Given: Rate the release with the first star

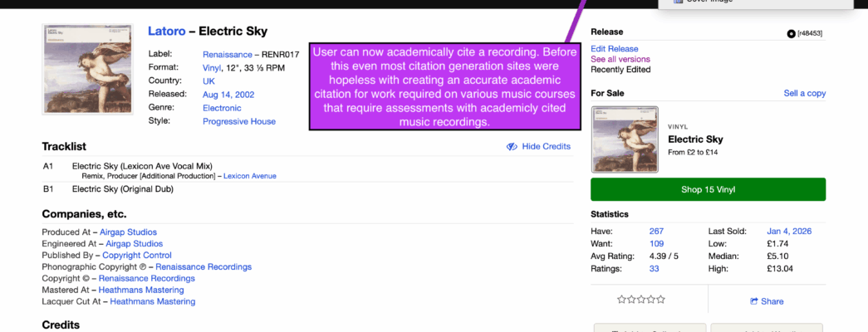Looking at the screenshot, I should [621, 300].
